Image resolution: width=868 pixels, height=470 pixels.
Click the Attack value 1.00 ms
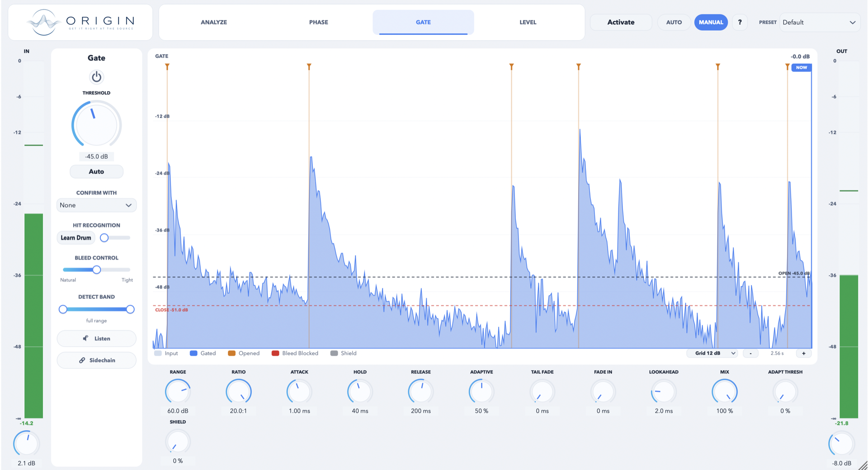click(x=299, y=411)
